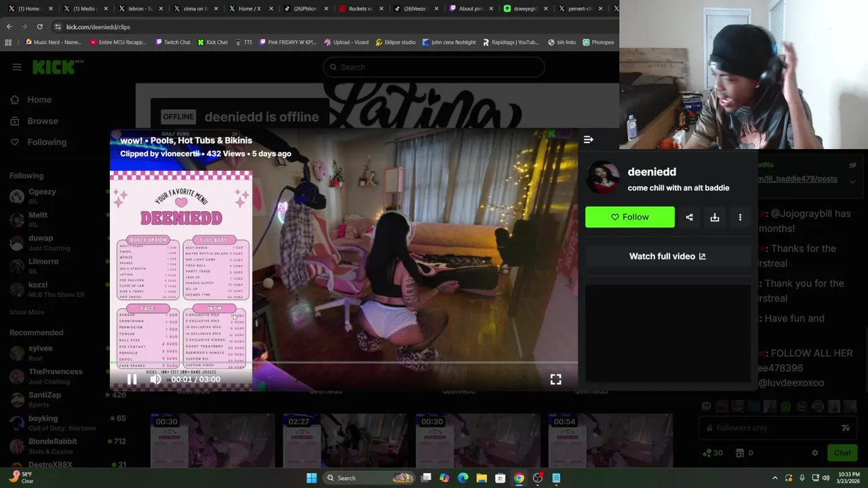Open the Photopea bookmark
Image resolution: width=868 pixels, height=488 pixels.
(598, 42)
